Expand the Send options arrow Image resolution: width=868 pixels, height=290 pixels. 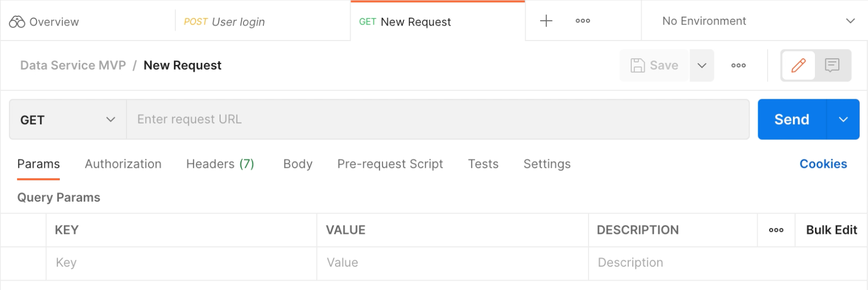(843, 120)
